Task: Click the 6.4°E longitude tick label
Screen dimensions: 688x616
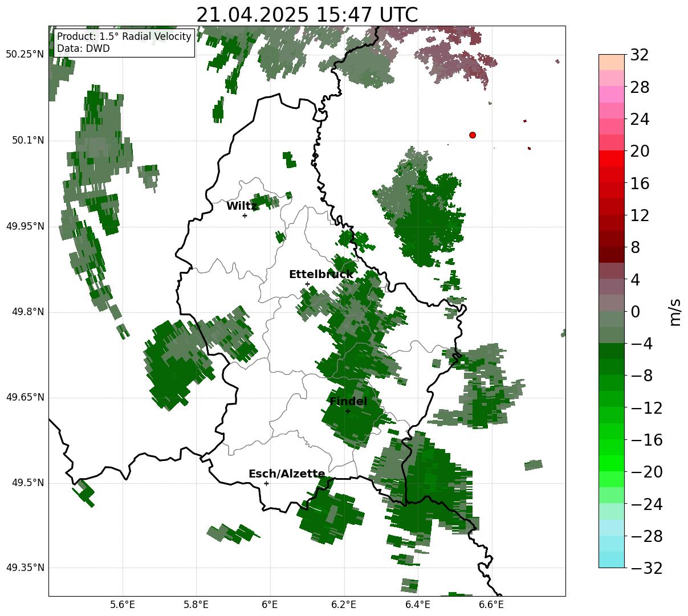Action: pyautogui.click(x=418, y=605)
